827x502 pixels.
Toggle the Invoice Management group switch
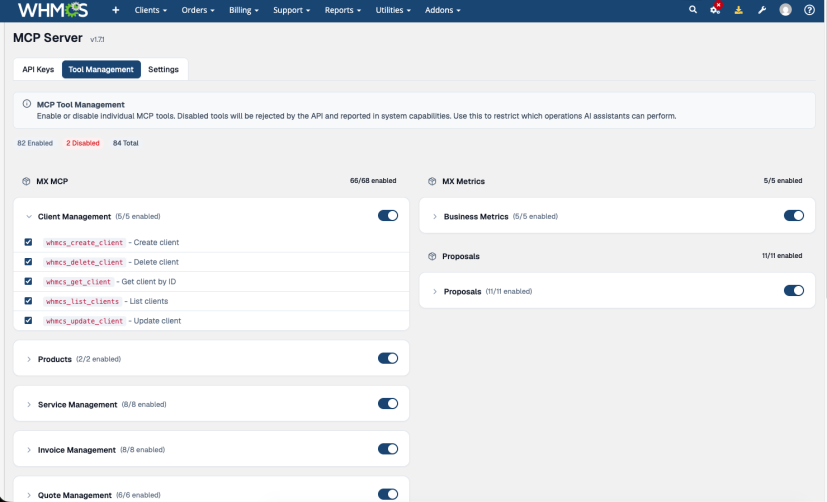388,449
